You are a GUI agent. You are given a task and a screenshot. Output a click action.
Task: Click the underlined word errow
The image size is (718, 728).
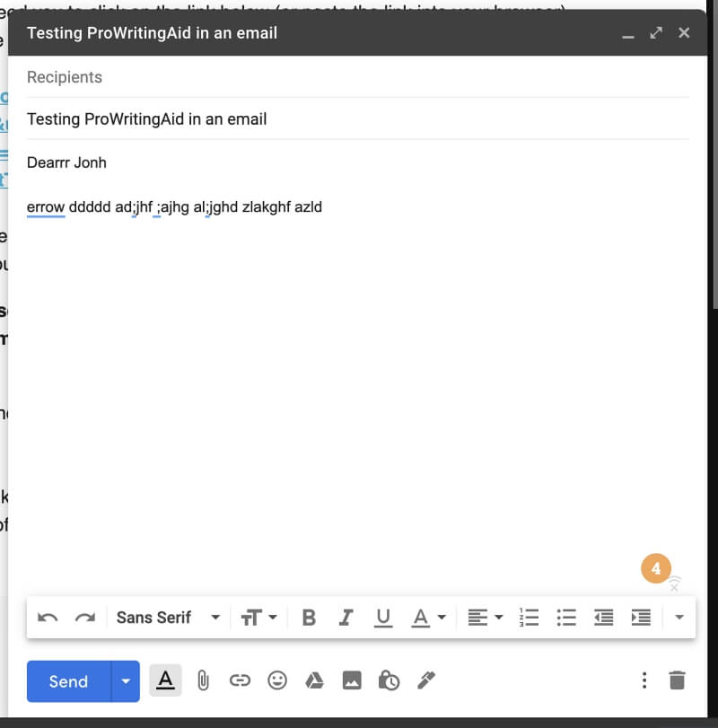coord(46,207)
